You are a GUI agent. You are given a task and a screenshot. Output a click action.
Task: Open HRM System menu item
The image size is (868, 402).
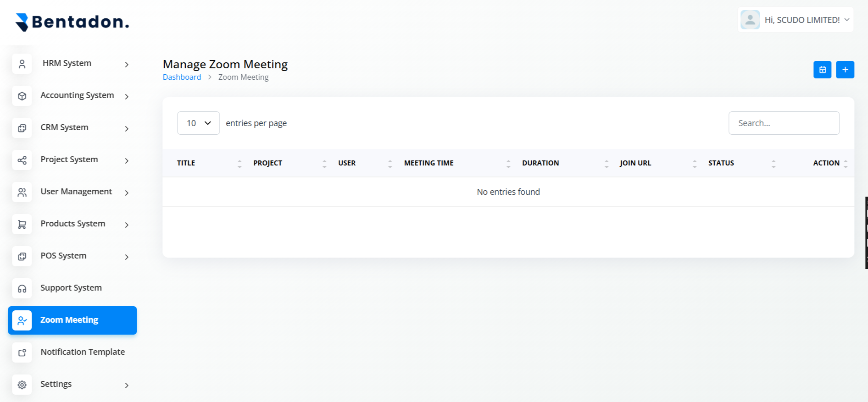click(x=72, y=64)
